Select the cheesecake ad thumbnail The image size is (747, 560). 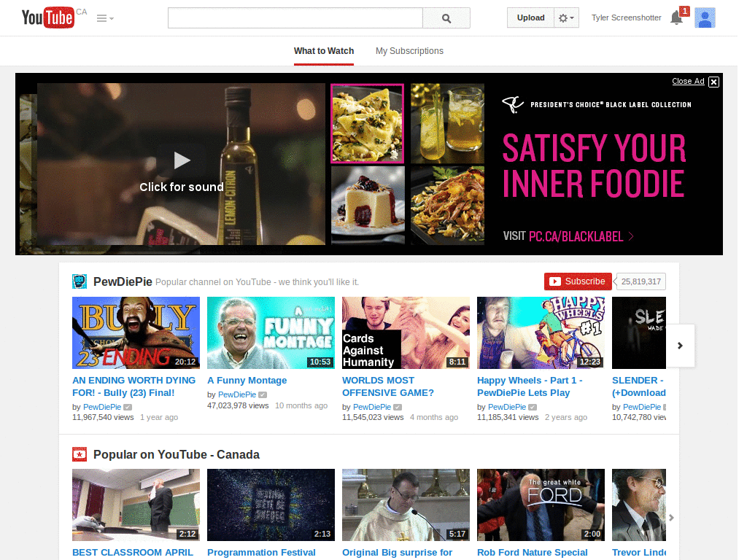pos(368,205)
